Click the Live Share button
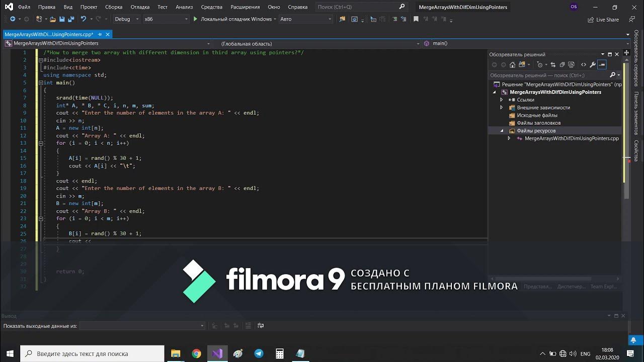 [603, 20]
